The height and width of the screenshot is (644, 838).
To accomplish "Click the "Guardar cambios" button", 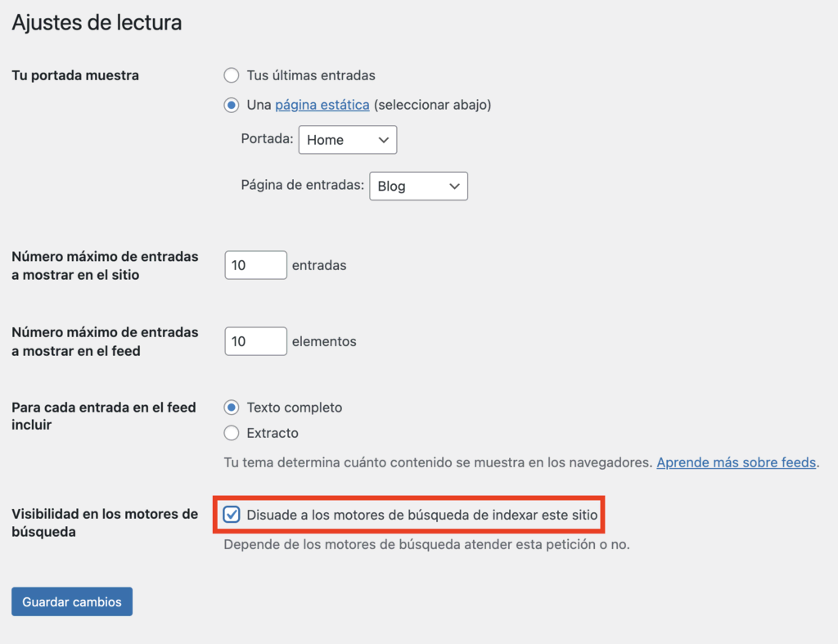I will [x=72, y=601].
